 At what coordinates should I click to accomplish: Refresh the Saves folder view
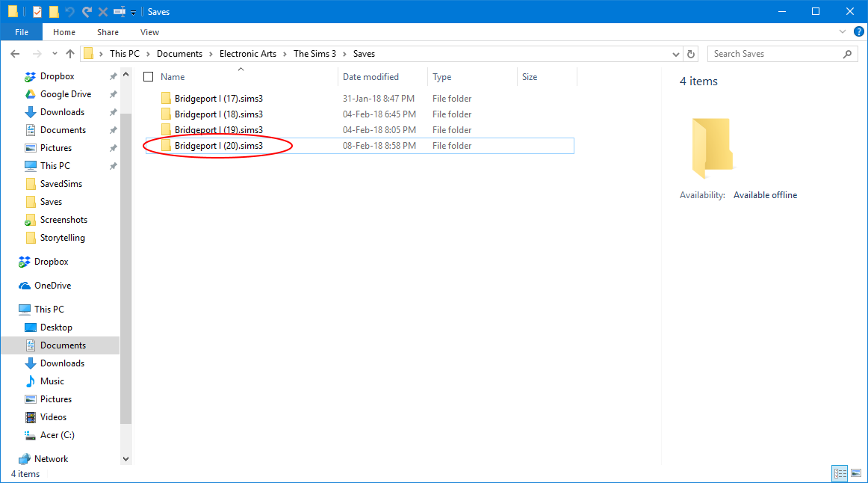691,54
